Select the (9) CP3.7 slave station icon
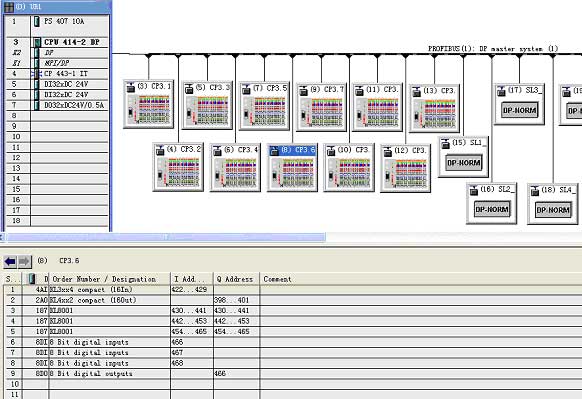This screenshot has width=582, height=399. [321, 107]
